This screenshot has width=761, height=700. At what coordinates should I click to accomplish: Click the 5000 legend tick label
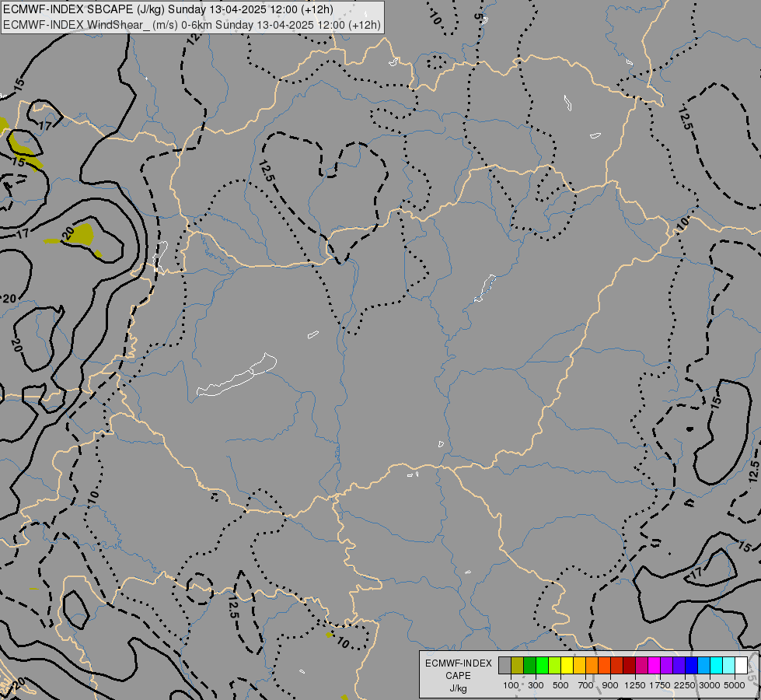pos(735,685)
